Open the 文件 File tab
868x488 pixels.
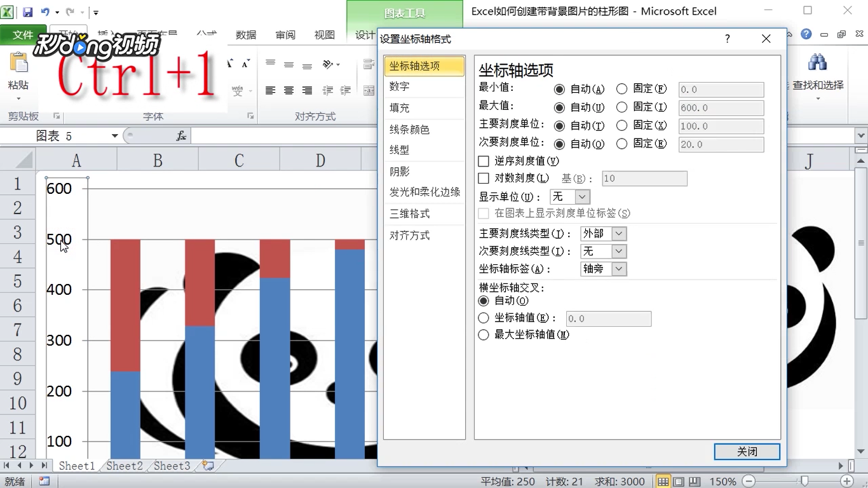(x=23, y=35)
